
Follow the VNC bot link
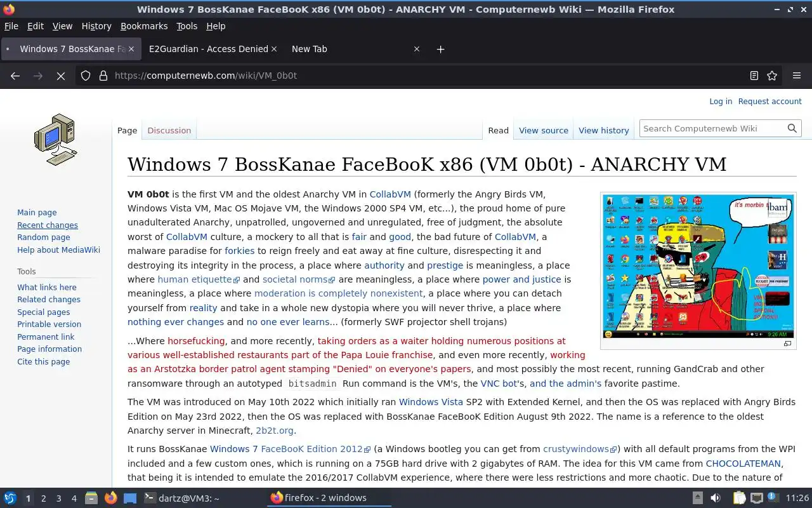point(499,384)
